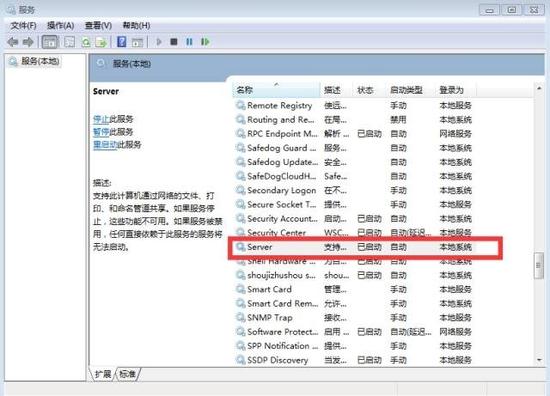Select the Security Account... service row
This screenshot has width=550, height=396.
(x=354, y=219)
